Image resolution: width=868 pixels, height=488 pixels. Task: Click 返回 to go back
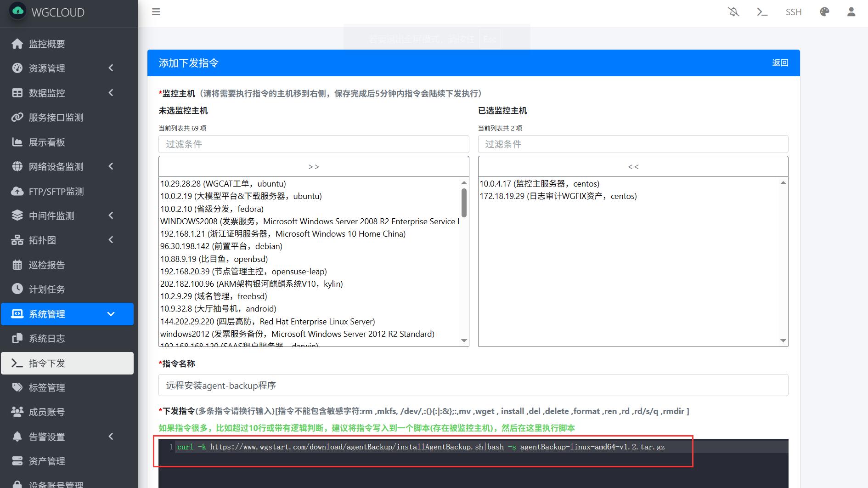point(780,63)
